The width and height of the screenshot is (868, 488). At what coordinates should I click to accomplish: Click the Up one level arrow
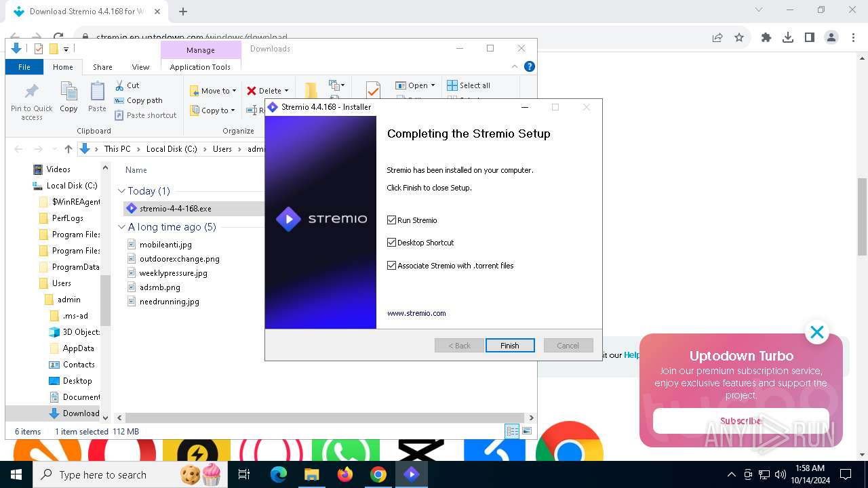click(x=68, y=149)
